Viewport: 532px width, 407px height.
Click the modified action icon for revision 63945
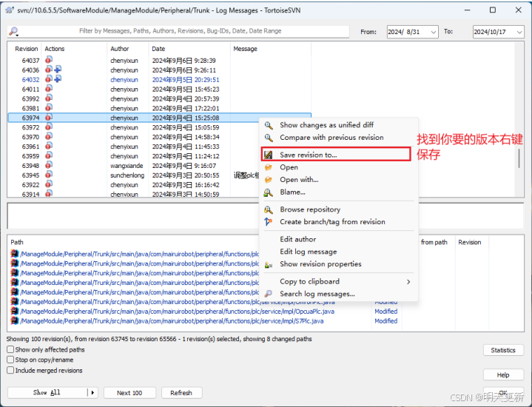tap(49, 175)
